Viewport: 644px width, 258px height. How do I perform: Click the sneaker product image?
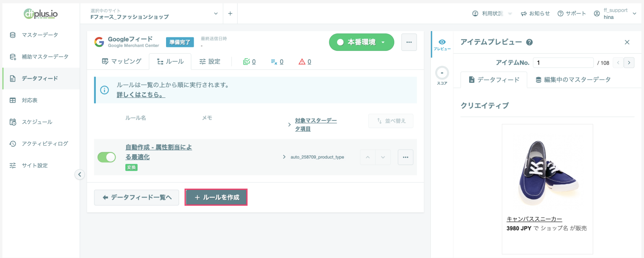(x=547, y=173)
